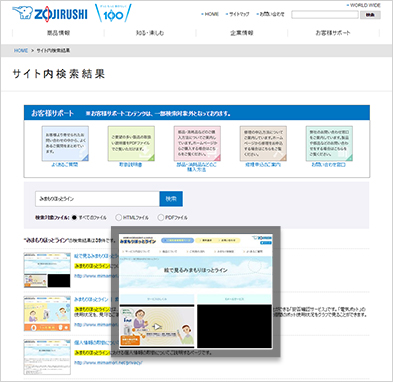Screen dimensions: 393x382
Task: Click the beige repair request card
Action: (263, 143)
